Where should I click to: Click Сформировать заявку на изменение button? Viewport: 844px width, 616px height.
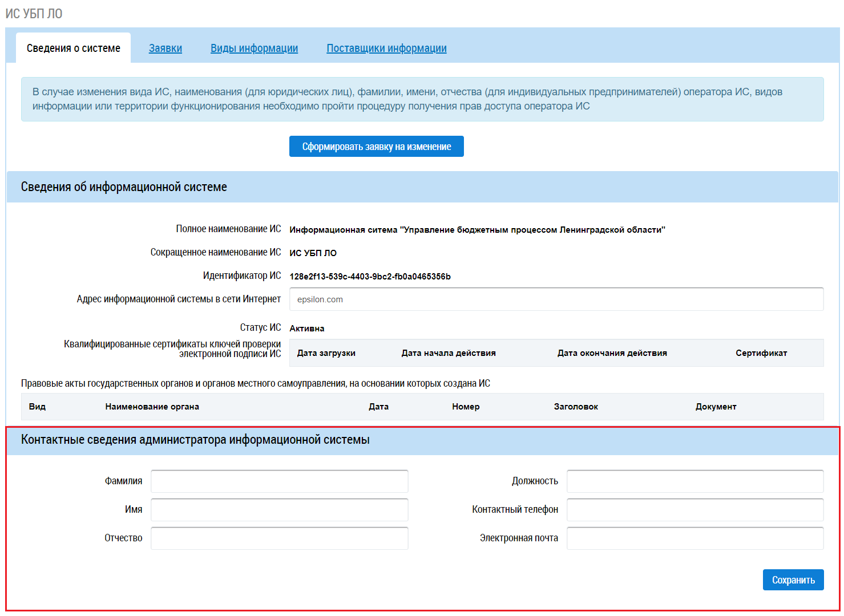pos(376,147)
